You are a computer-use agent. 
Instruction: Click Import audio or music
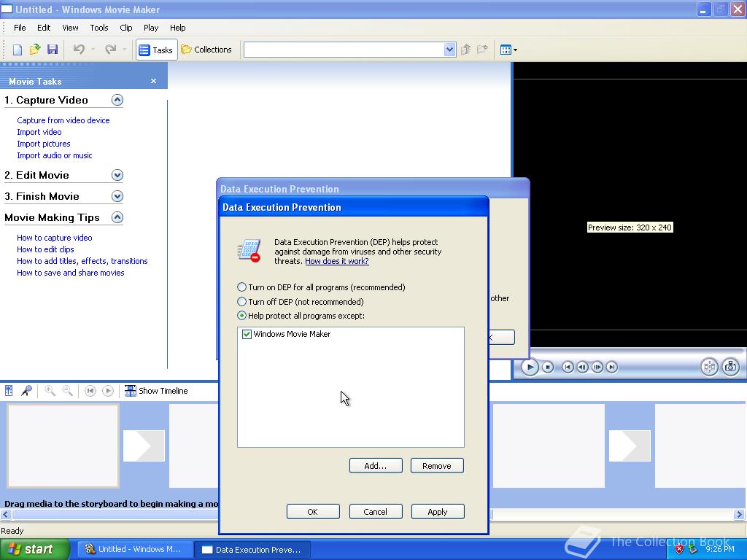54,155
